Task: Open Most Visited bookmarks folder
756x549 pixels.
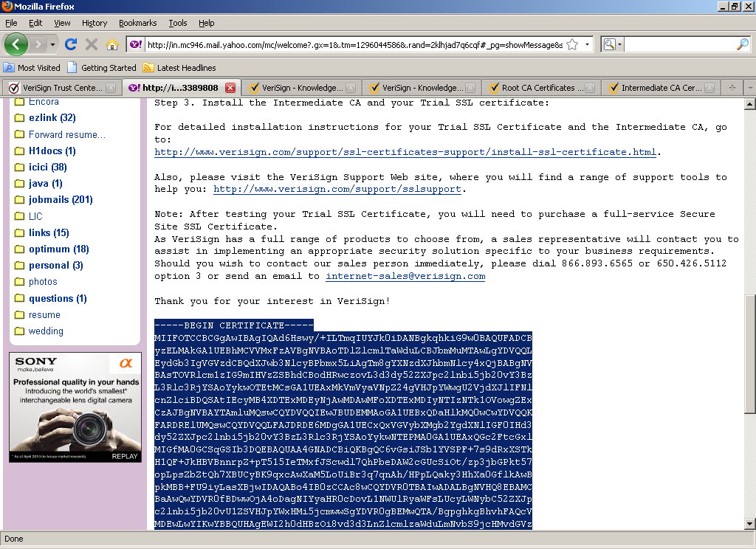Action: point(32,67)
